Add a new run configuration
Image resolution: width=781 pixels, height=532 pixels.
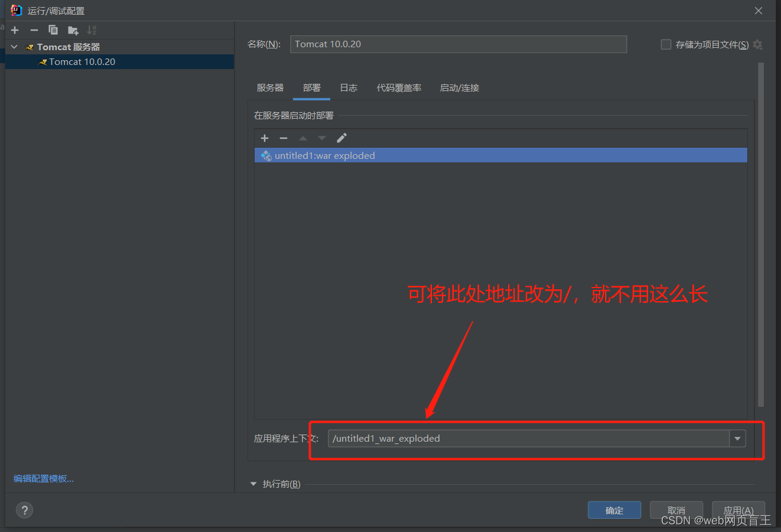click(x=15, y=30)
